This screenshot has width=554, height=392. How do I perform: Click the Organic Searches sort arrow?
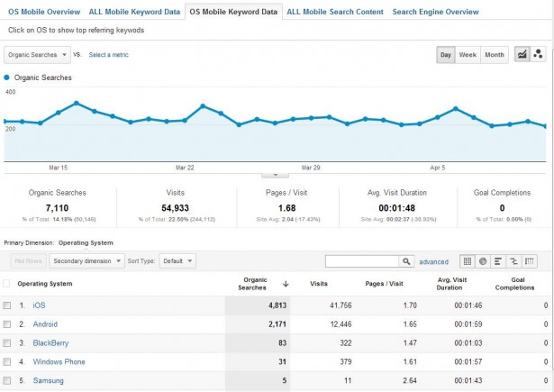click(x=286, y=284)
